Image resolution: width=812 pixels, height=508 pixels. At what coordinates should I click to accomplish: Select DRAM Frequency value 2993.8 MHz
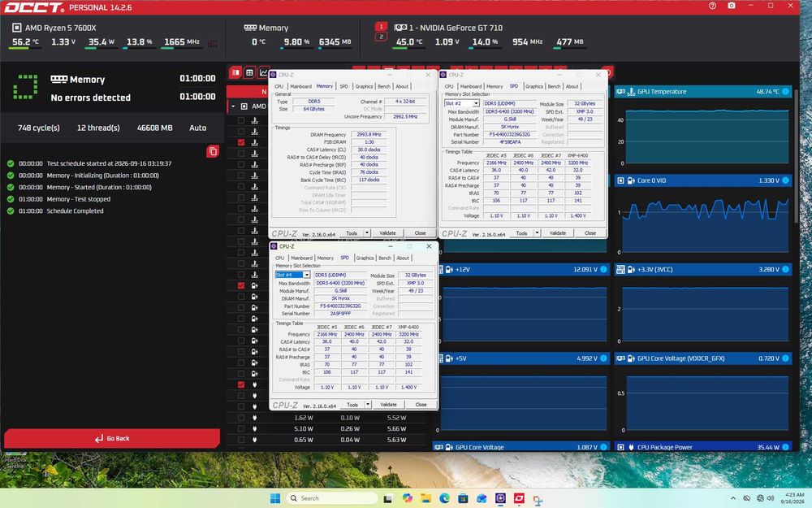(369, 134)
